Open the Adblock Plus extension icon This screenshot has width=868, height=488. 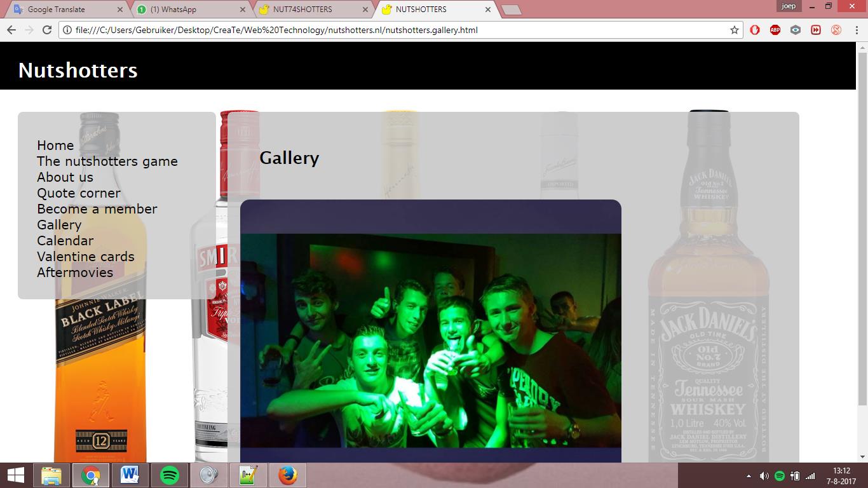click(775, 30)
